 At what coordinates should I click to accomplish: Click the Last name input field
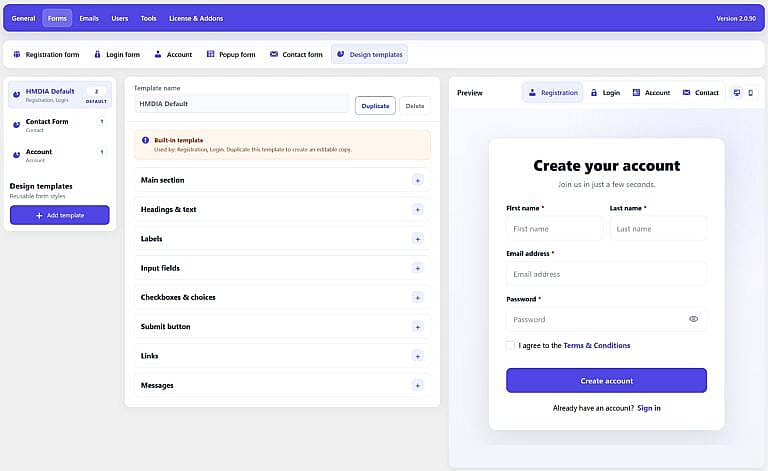point(658,229)
